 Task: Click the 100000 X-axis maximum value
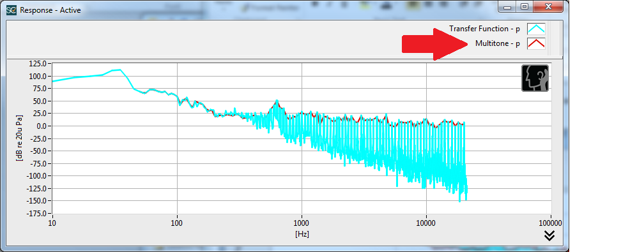pos(550,223)
